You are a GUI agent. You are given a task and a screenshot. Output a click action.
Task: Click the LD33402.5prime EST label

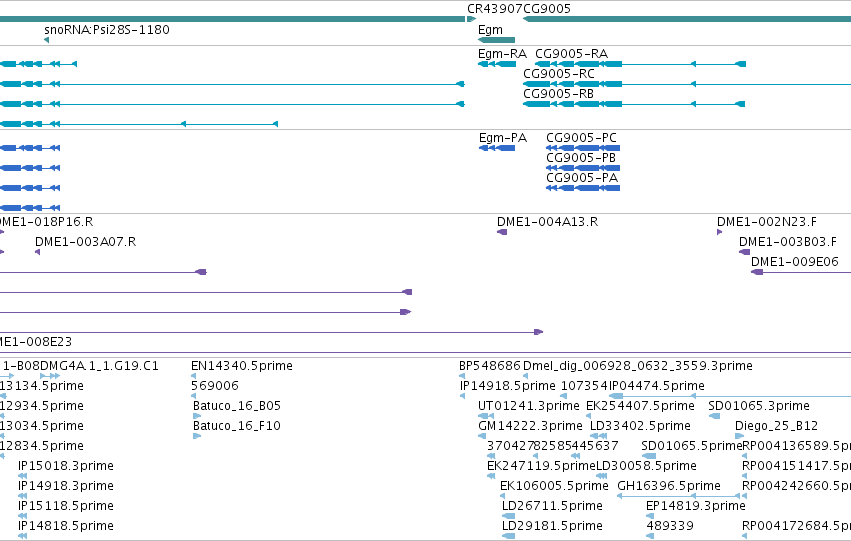click(640, 427)
